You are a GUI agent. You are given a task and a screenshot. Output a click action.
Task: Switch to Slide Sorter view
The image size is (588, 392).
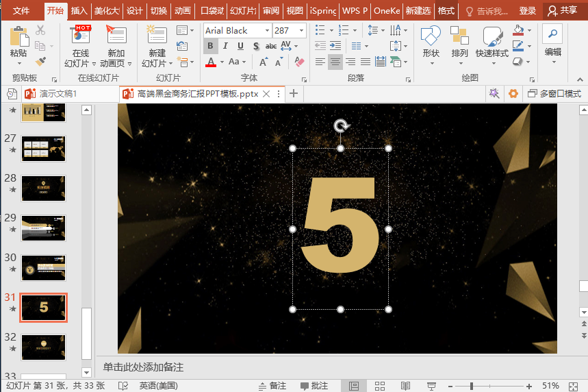[x=380, y=386]
